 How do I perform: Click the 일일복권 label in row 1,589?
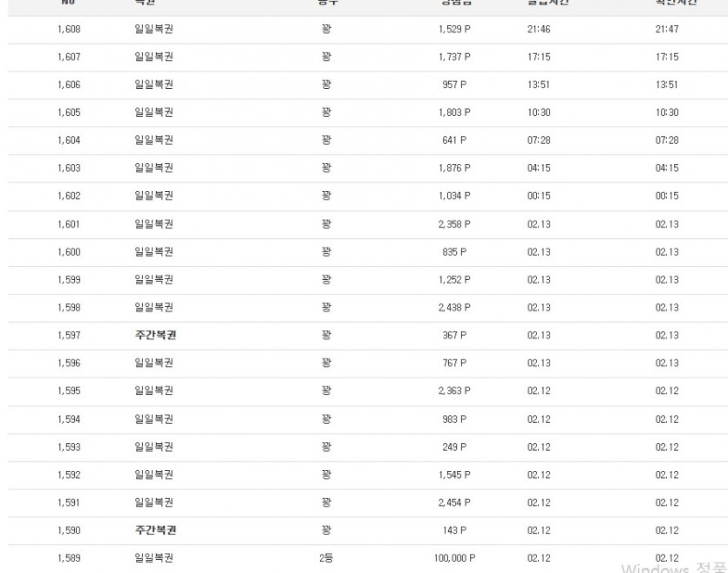click(153, 558)
